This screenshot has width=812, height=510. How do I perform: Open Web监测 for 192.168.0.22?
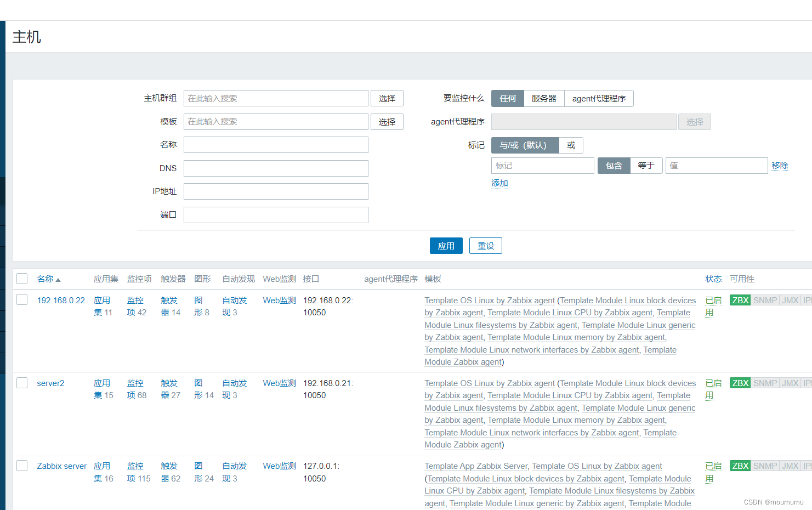point(280,300)
